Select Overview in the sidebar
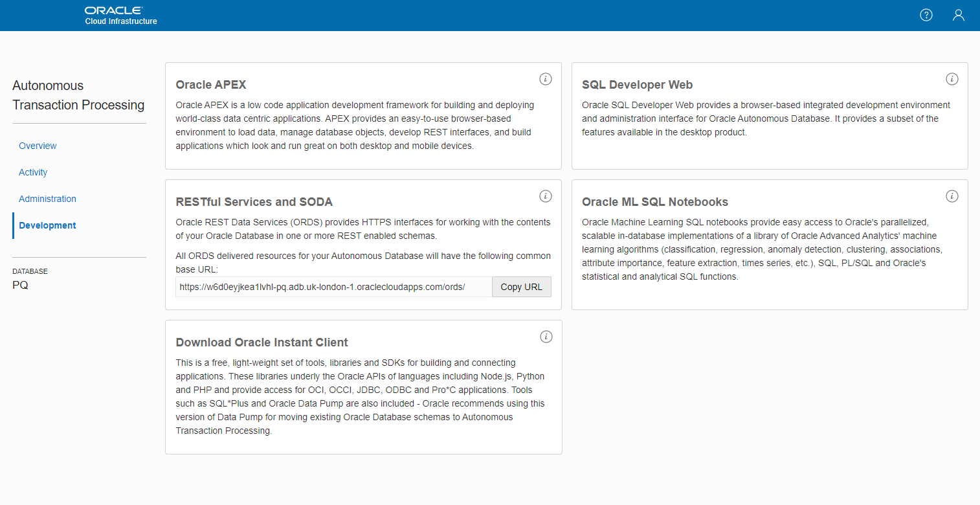This screenshot has width=980, height=505. click(37, 146)
